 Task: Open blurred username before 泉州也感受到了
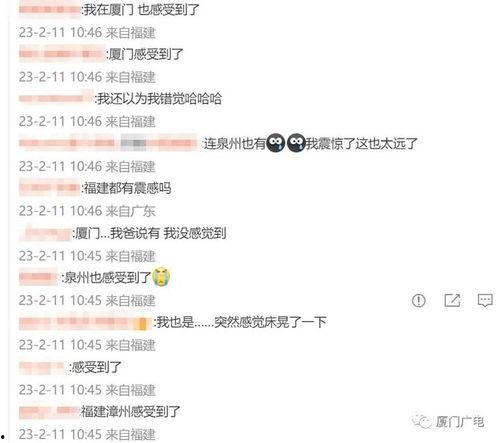(39, 277)
